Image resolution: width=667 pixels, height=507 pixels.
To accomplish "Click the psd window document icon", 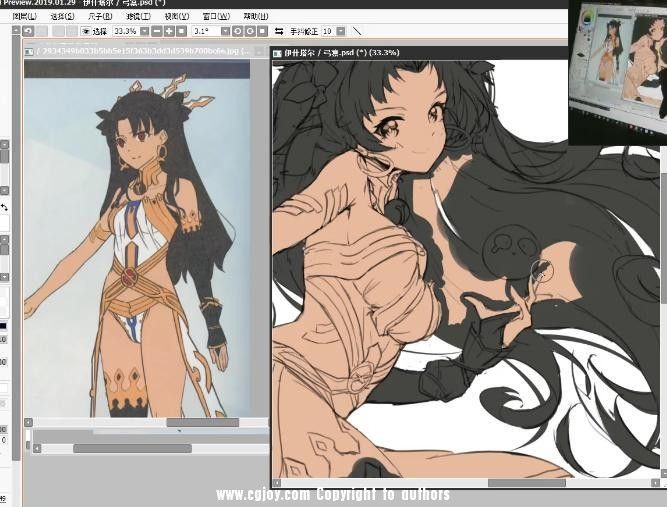I will 277,53.
